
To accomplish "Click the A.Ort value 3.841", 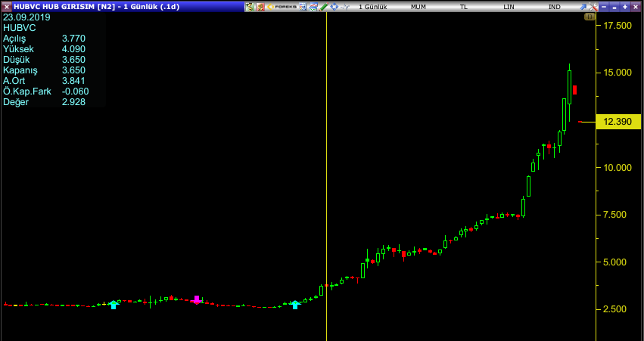I will [73, 81].
